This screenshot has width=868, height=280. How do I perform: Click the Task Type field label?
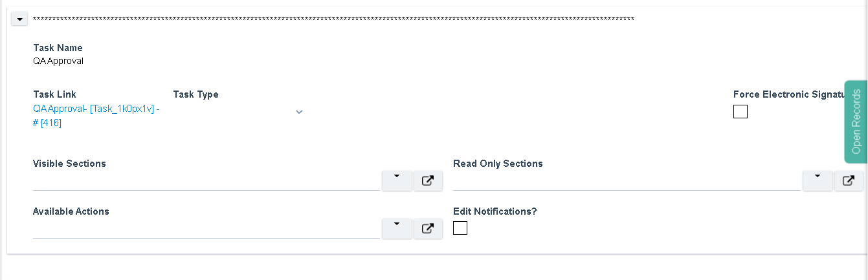pos(195,94)
